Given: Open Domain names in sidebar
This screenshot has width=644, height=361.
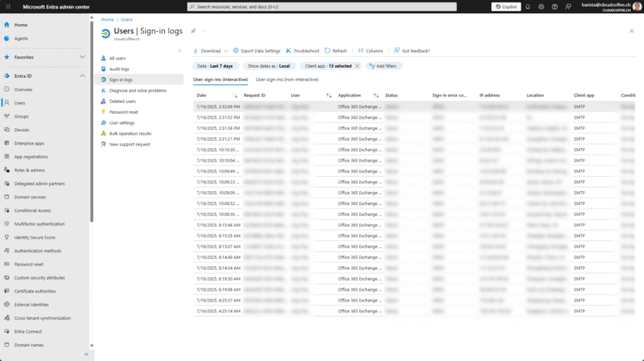Looking at the screenshot, I should [x=29, y=345].
